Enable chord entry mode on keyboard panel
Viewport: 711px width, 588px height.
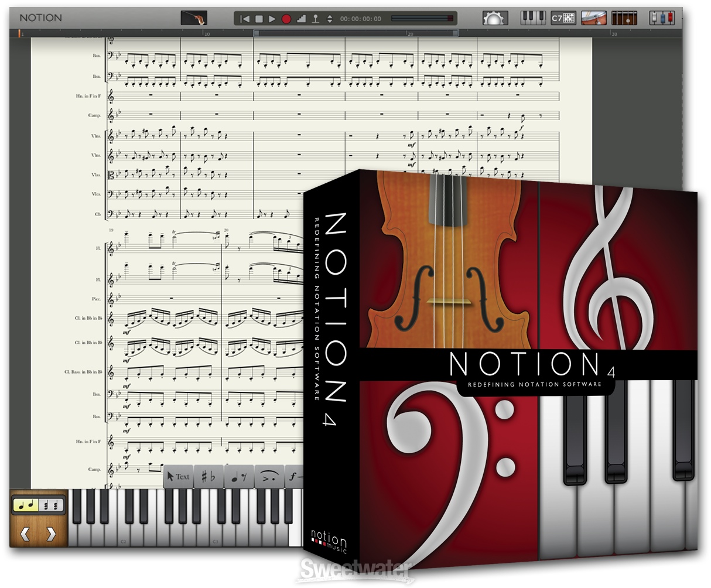(x=52, y=505)
